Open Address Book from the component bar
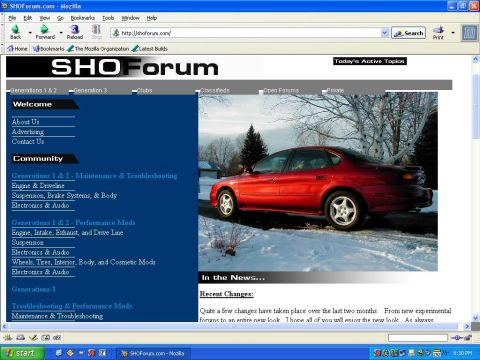This screenshot has width=480, height=360. point(45,338)
